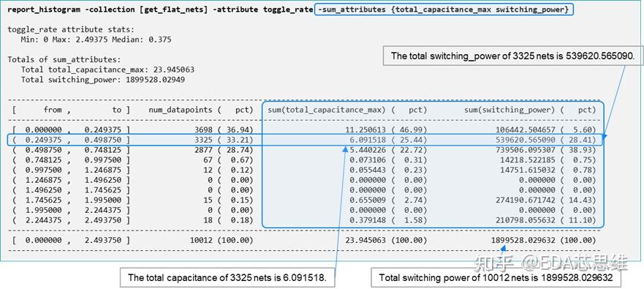Select the 'Totals of sum_attributes:' heading line
Image resolution: width=644 pixels, height=289 pixels.
tap(64, 59)
